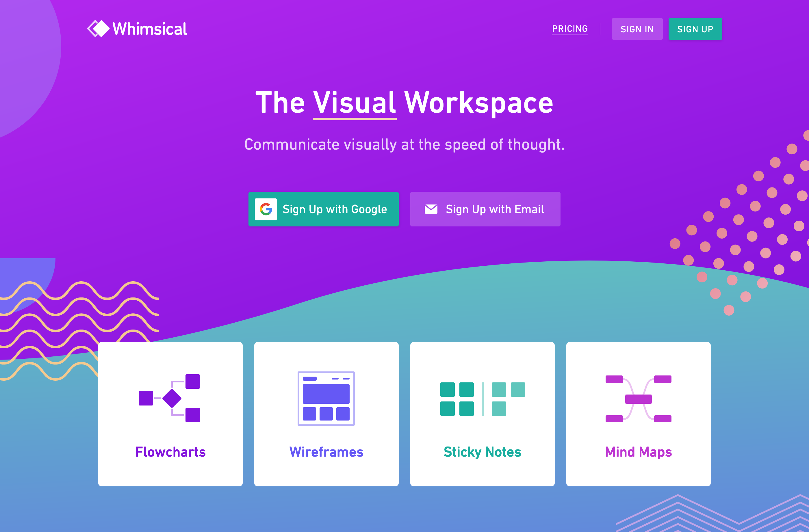This screenshot has width=809, height=532.
Task: Click the envelope email icon
Action: (x=431, y=209)
